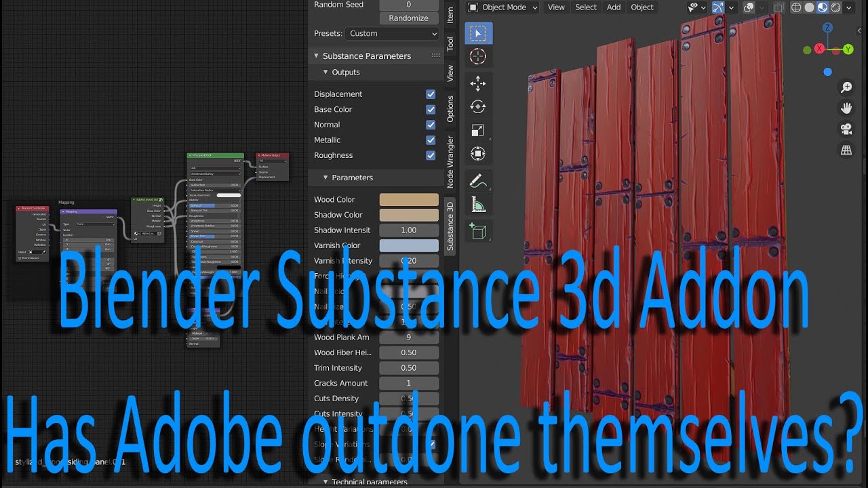This screenshot has width=868, height=488.
Task: Collapse the Parameters section
Action: click(325, 178)
